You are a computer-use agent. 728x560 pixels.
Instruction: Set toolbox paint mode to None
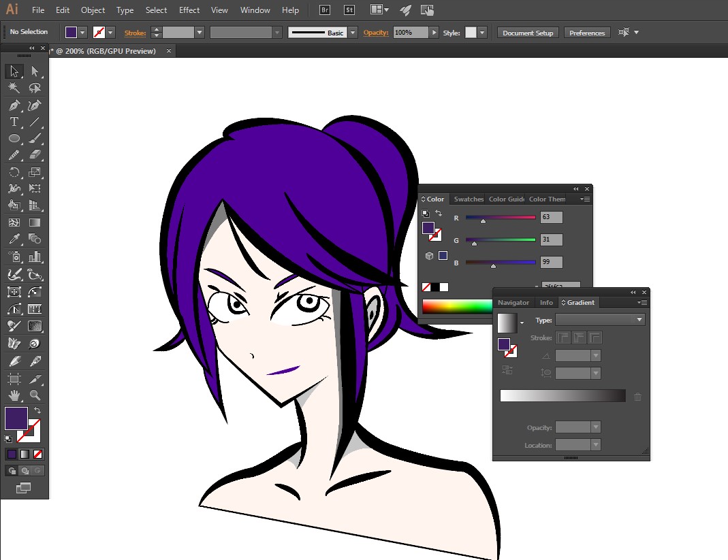(38, 455)
